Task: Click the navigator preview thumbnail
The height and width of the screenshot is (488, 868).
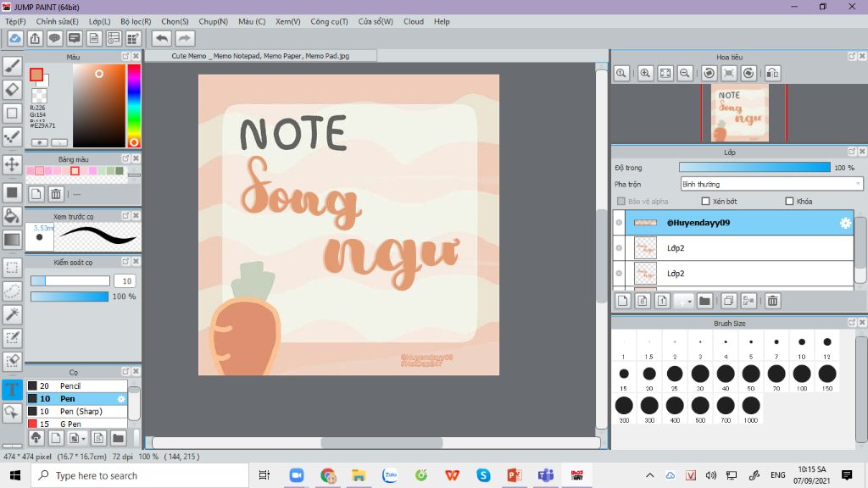Action: tap(739, 113)
